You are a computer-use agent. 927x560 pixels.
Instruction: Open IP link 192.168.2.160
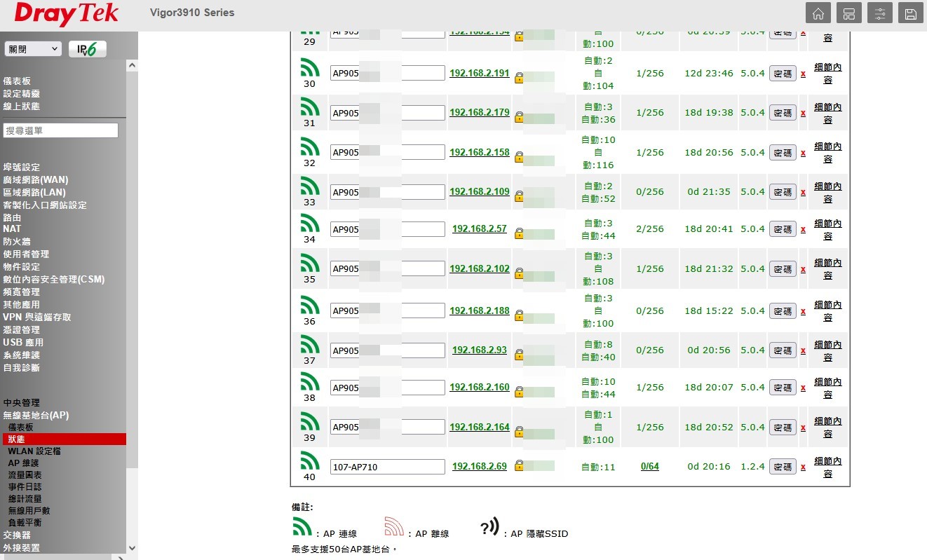(x=479, y=387)
